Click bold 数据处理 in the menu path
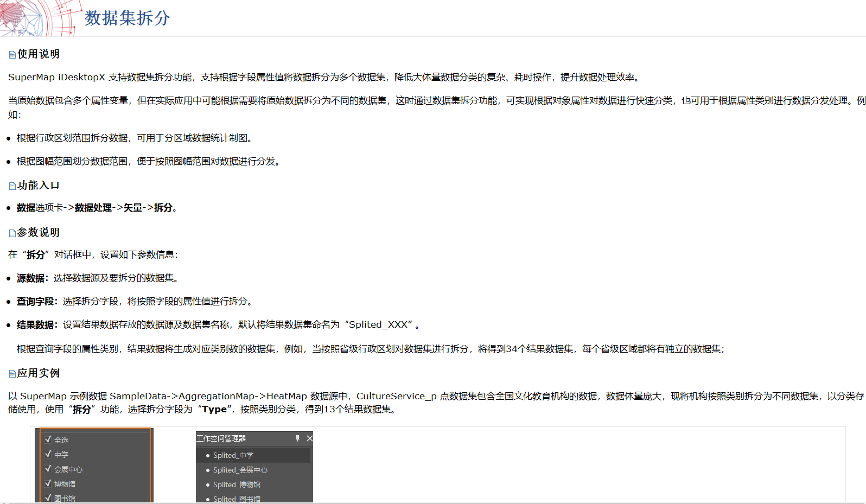 tap(93, 208)
